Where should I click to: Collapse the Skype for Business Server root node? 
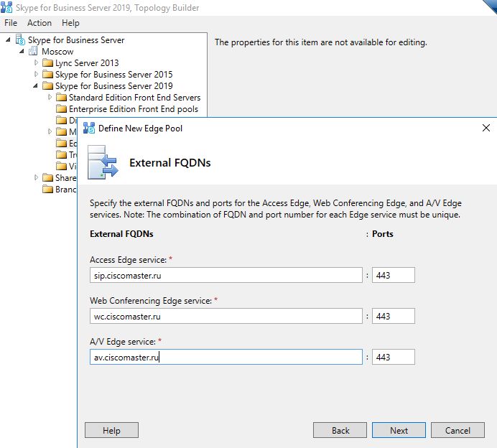(8, 39)
